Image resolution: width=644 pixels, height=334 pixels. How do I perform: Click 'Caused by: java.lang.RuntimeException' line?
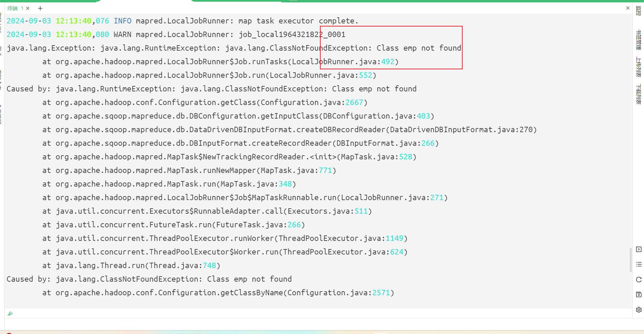212,89
